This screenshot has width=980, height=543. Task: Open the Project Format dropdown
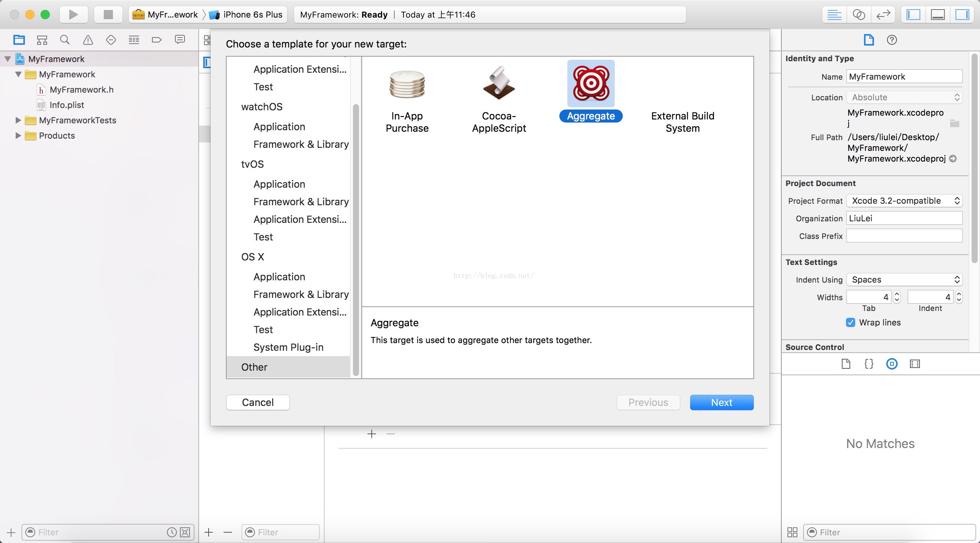tap(904, 201)
